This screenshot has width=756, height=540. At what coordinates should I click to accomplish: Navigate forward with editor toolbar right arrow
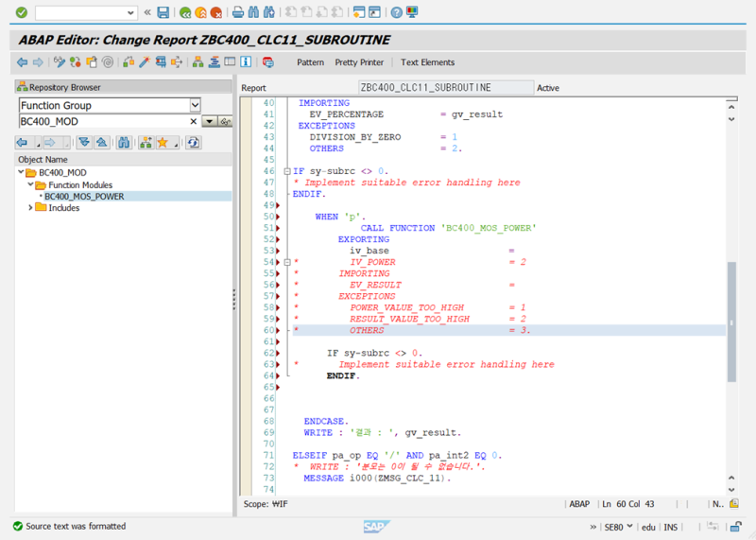(38, 62)
